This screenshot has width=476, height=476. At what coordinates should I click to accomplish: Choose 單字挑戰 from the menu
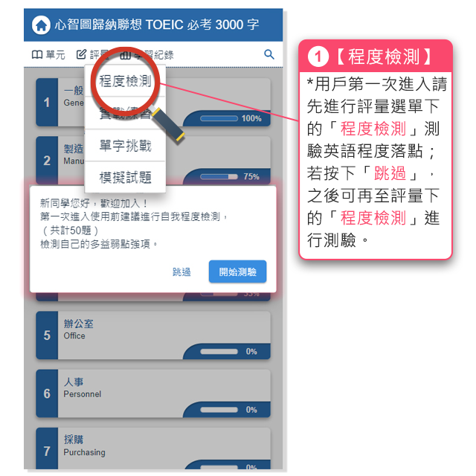click(x=125, y=146)
